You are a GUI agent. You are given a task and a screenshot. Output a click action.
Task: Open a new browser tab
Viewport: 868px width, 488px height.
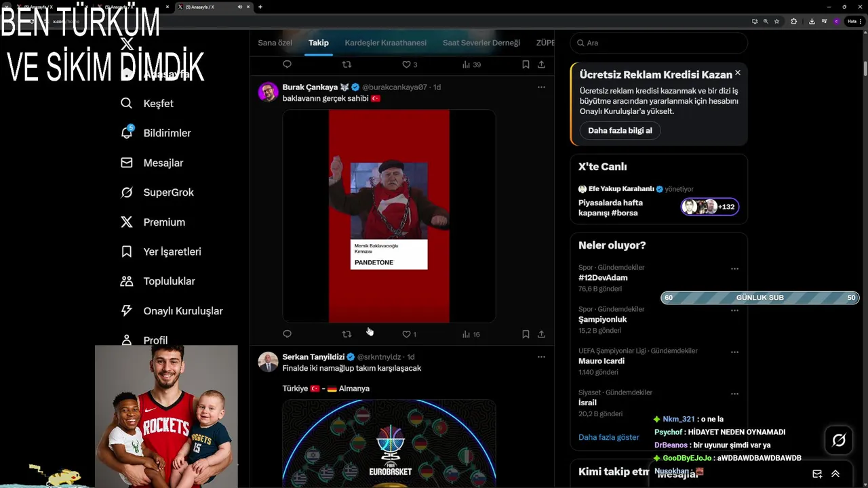(260, 7)
